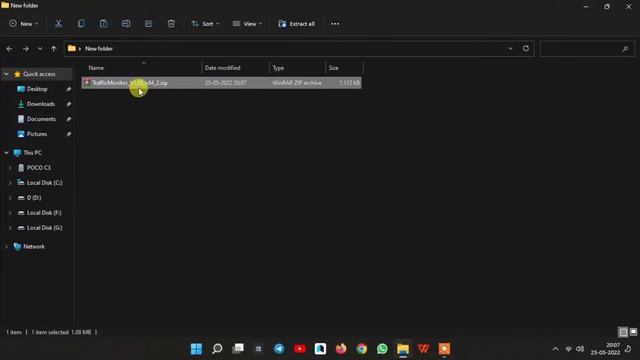
Task: Open WhatsApp from taskbar
Action: [382, 349]
